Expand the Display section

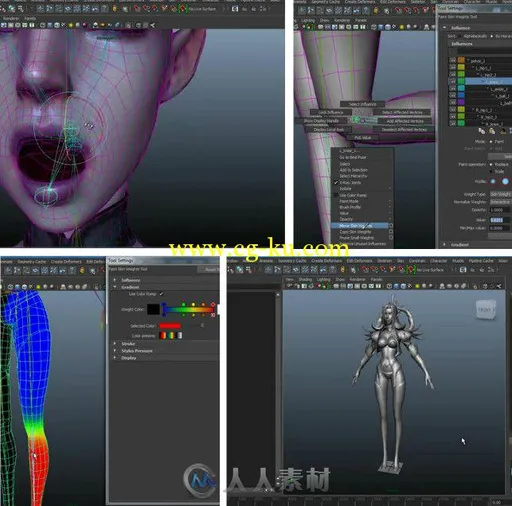pyautogui.click(x=115, y=358)
